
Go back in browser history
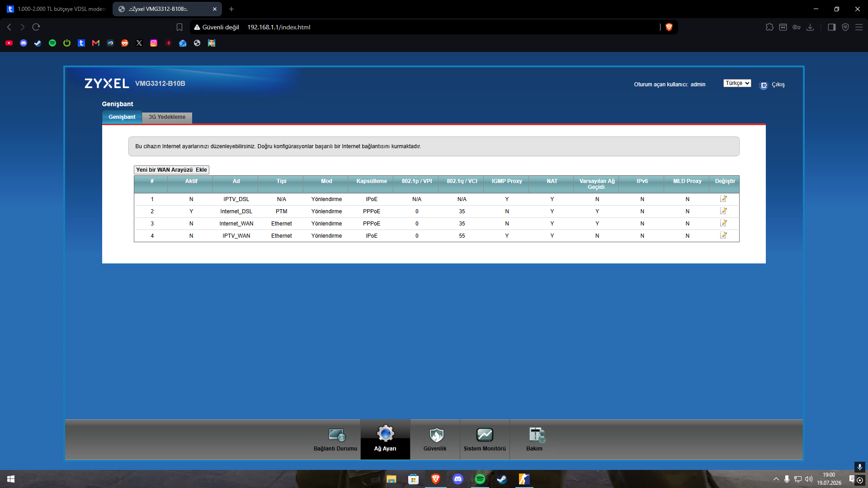(9, 27)
